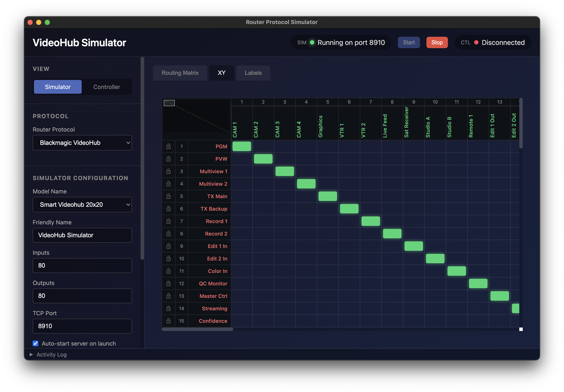Click the Record 1 to VTR 2 crosspoint

(x=371, y=221)
